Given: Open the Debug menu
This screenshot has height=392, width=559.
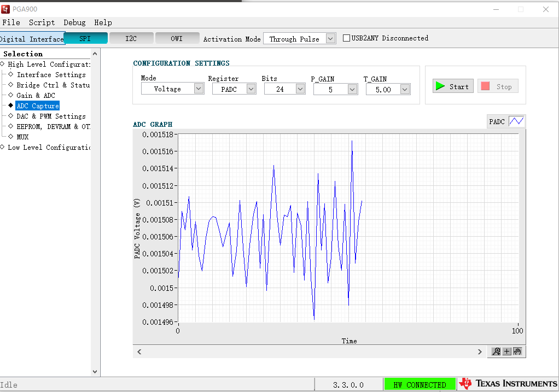Looking at the screenshot, I should pyautogui.click(x=74, y=22).
